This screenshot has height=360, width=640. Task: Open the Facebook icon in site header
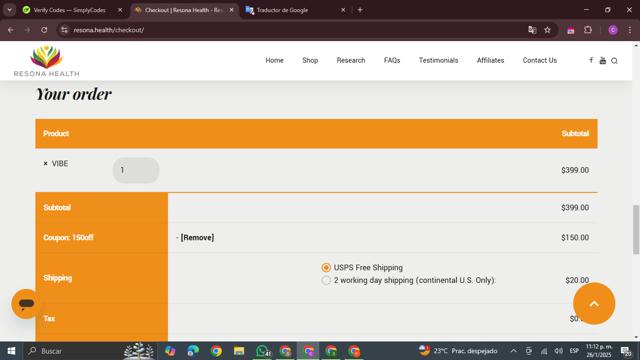pyautogui.click(x=591, y=60)
